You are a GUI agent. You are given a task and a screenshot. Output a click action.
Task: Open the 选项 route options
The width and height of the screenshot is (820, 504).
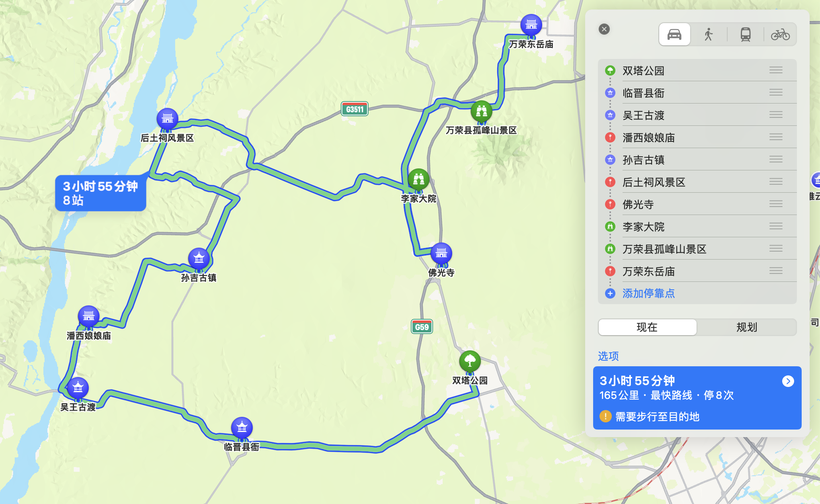pos(608,356)
